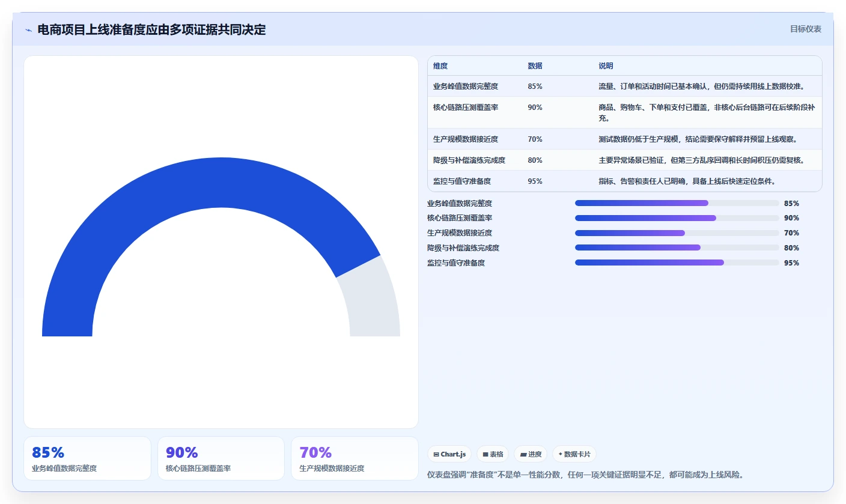The height and width of the screenshot is (504, 846).
Task: Click the 数据 column header in the table
Action: click(x=535, y=65)
